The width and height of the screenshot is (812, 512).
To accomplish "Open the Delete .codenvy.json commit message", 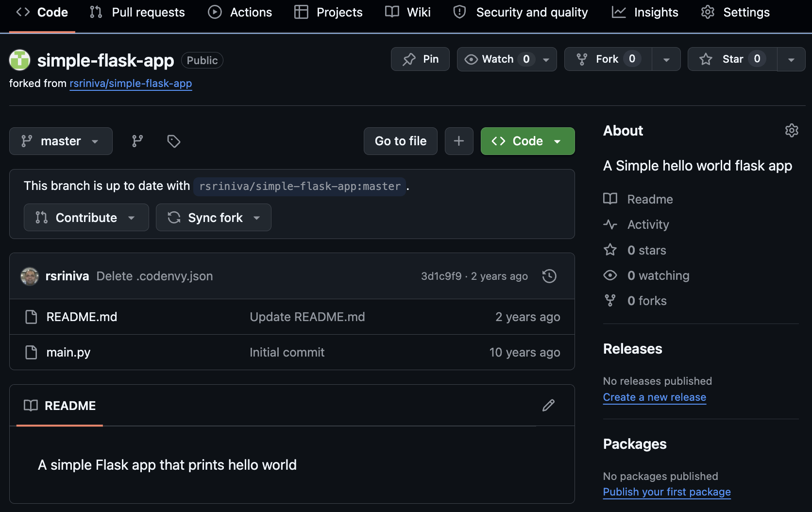I will tap(154, 276).
